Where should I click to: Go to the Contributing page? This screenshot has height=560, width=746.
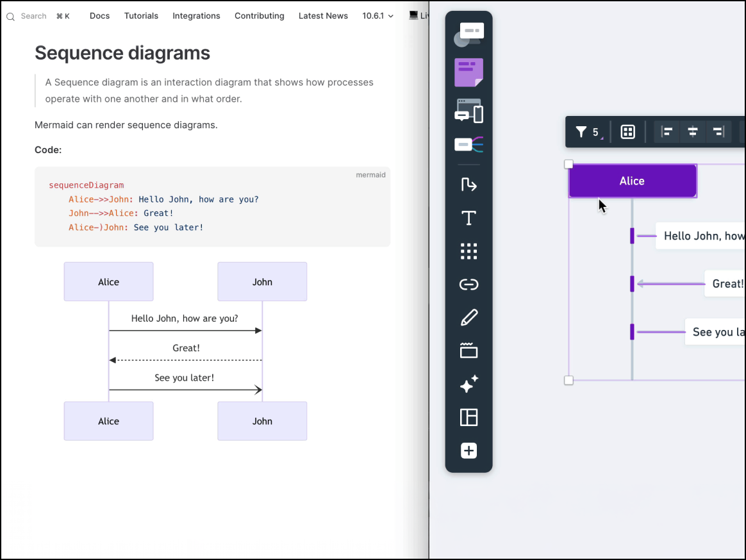click(x=260, y=16)
